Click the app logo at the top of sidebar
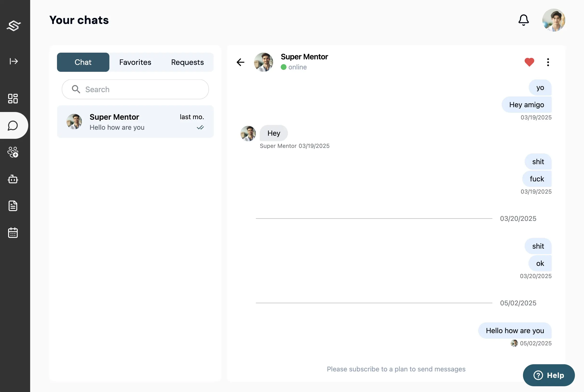This screenshot has height=392, width=584. [x=13, y=26]
